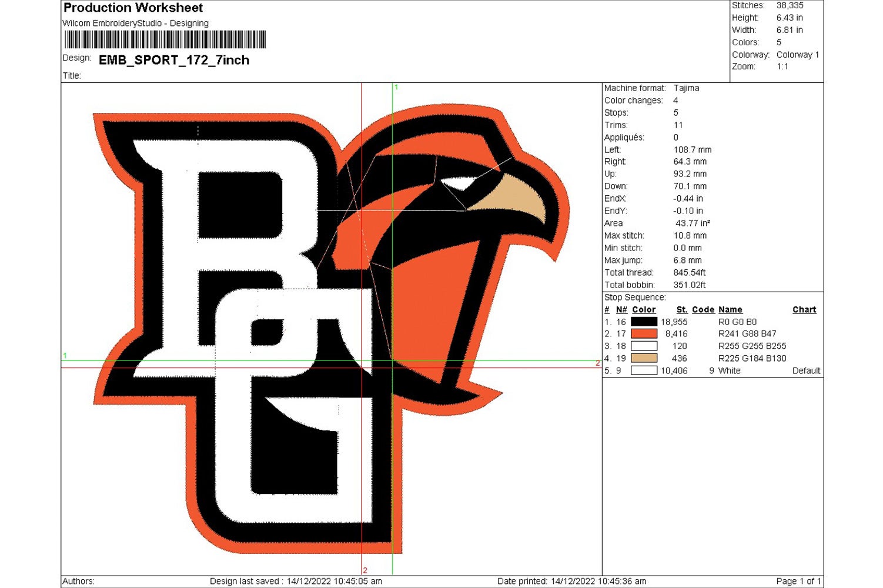This screenshot has width=883, height=588.
Task: Pick the tan R225 G184 B130 swatch
Action: tap(644, 358)
